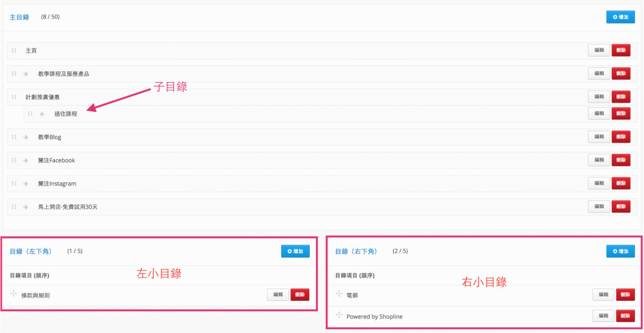Click the indent arrow next to 教學課程及服務產品
The width and height of the screenshot is (644, 333).
coord(26,74)
